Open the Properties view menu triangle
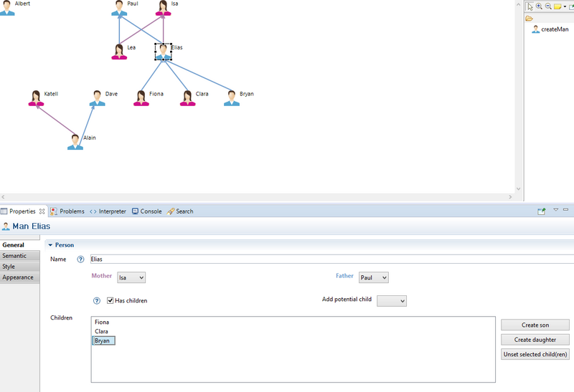The height and width of the screenshot is (392, 574). [x=555, y=210]
